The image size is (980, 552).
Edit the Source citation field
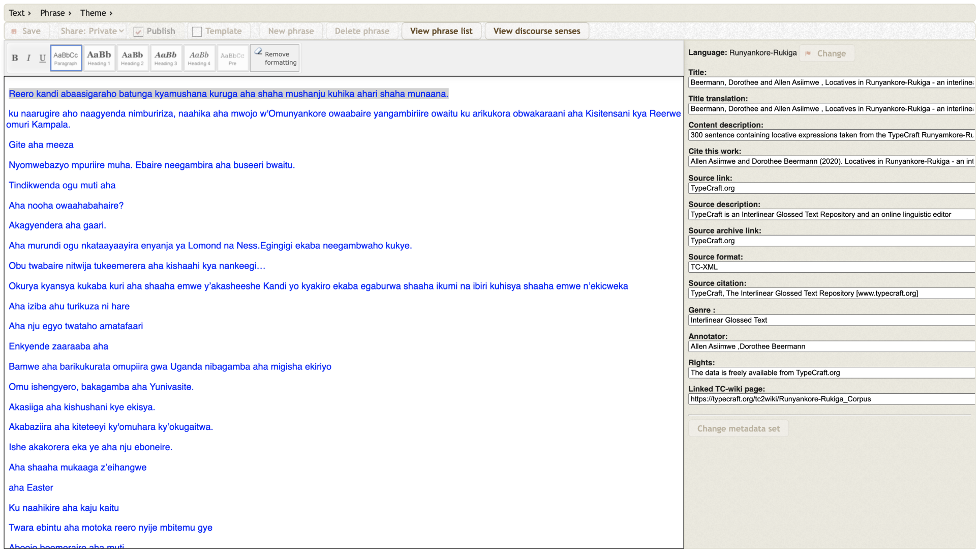[x=832, y=294]
